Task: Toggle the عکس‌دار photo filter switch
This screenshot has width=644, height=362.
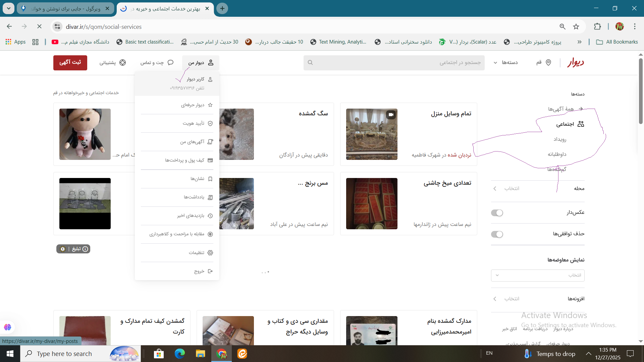Action: pos(497,213)
